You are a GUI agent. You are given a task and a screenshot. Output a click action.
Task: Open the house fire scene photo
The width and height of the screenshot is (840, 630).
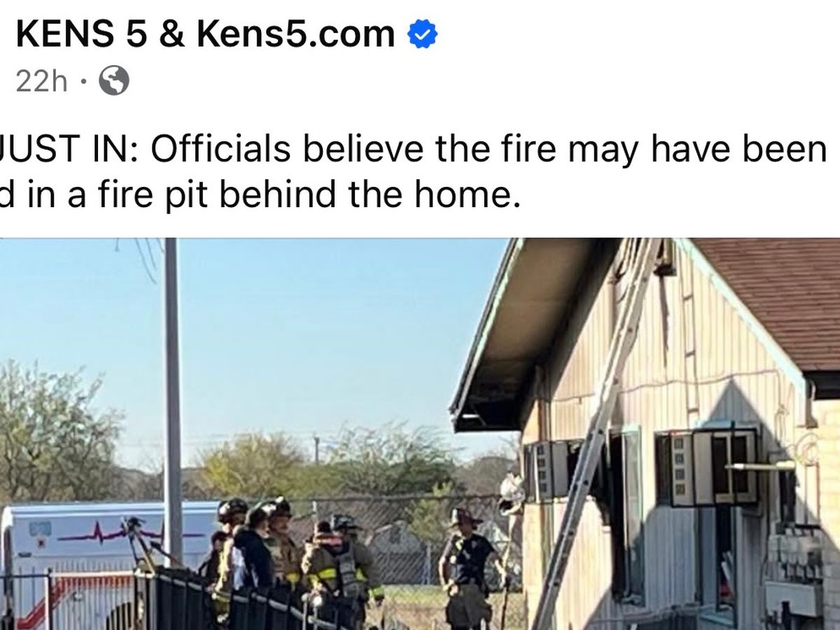[x=420, y=434]
